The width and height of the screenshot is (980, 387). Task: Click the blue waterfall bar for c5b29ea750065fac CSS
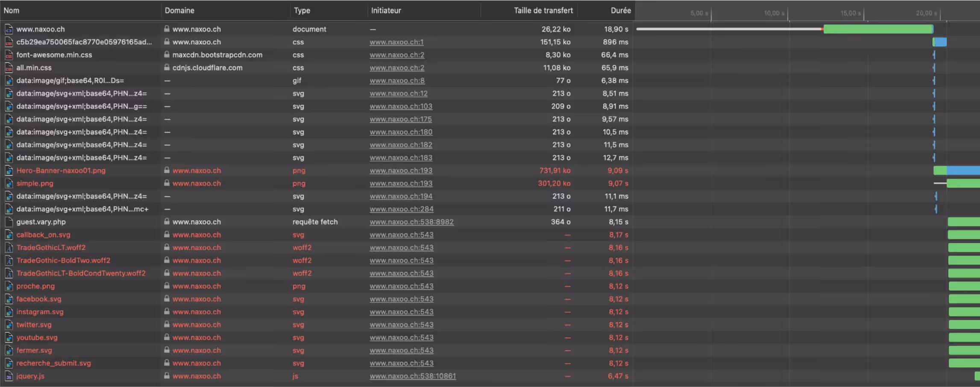941,42
